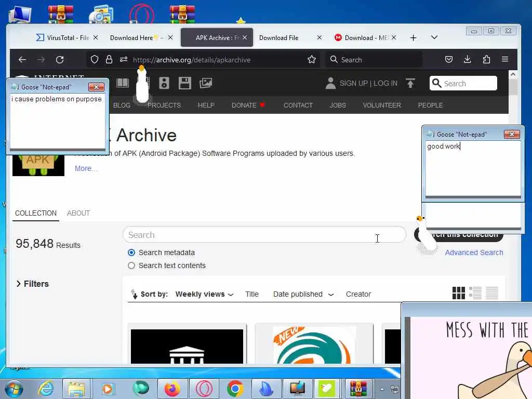Open the Firefox hamburger menu
The image size is (532, 399).
click(x=505, y=59)
